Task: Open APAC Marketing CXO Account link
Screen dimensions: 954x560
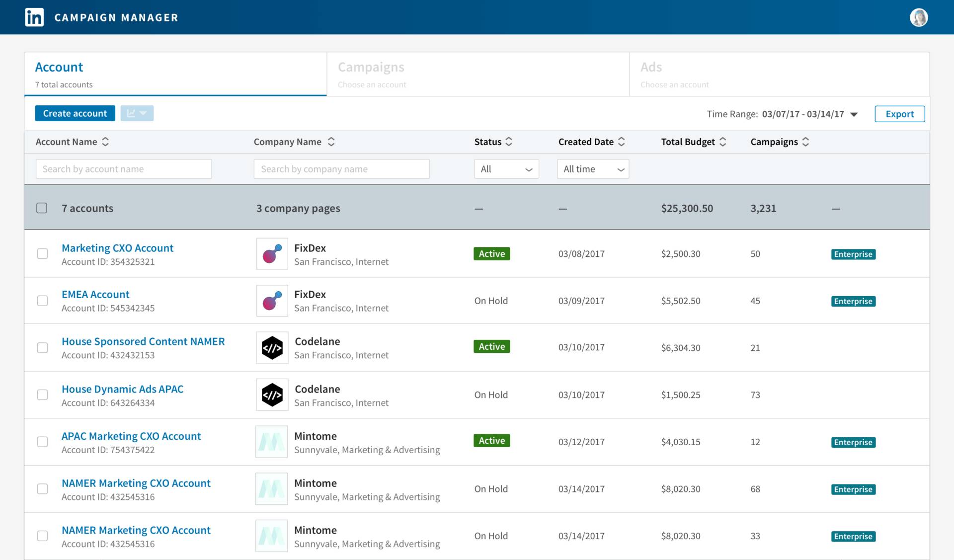Action: [x=131, y=436]
